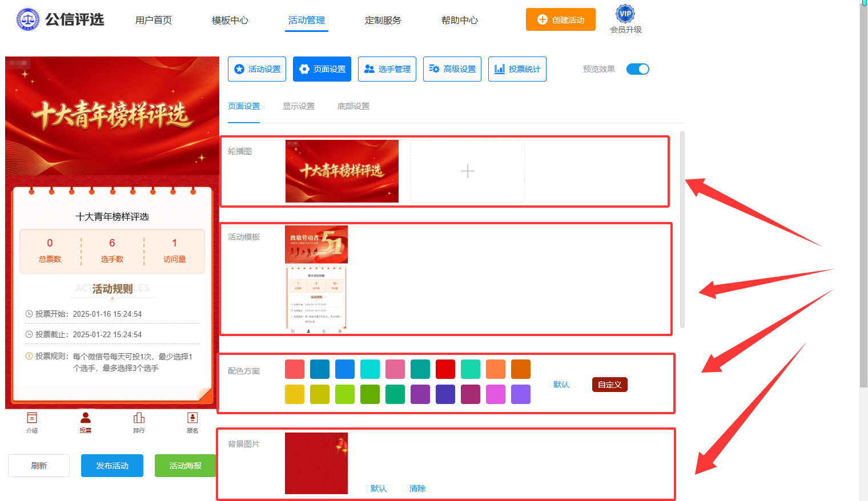This screenshot has height=501, width=868.
Task: Click the 访问量 counter in the preview
Action: click(175, 251)
